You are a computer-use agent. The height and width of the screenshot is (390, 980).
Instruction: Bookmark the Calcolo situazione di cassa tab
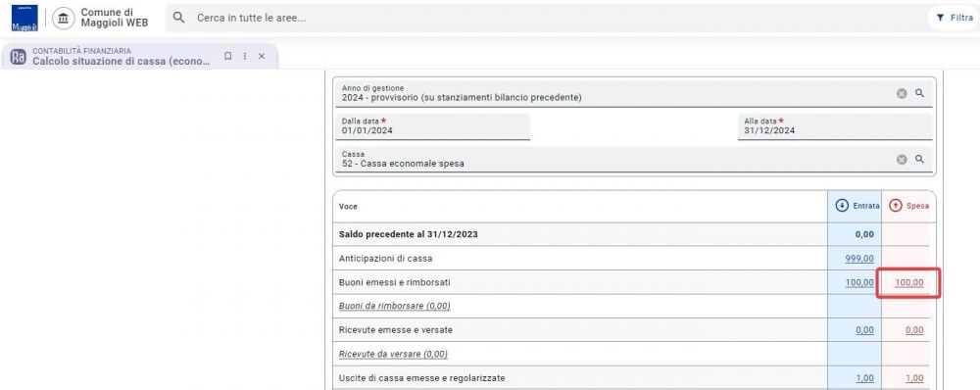click(x=228, y=56)
